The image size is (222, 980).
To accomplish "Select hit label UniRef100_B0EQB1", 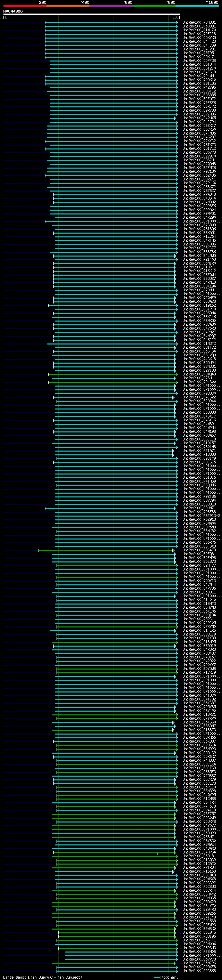I will [199, 554].
